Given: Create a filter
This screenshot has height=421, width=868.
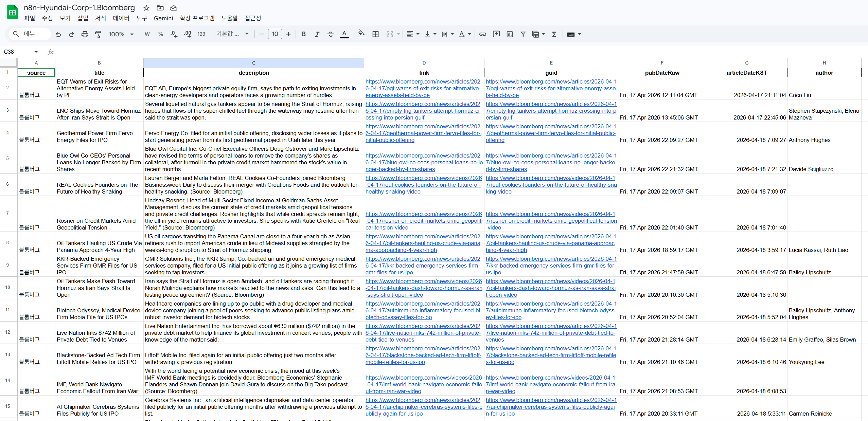Looking at the screenshot, I should (x=523, y=34).
